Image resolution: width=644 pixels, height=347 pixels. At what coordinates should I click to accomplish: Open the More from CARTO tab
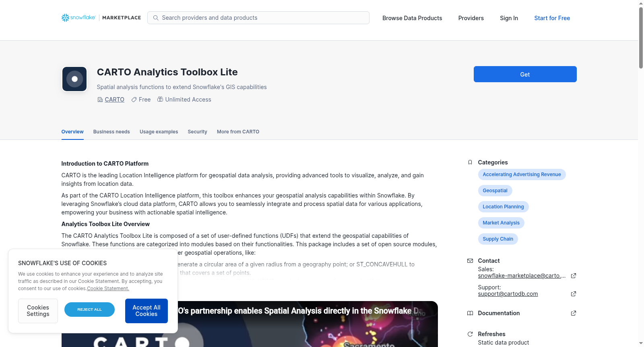[238, 132]
